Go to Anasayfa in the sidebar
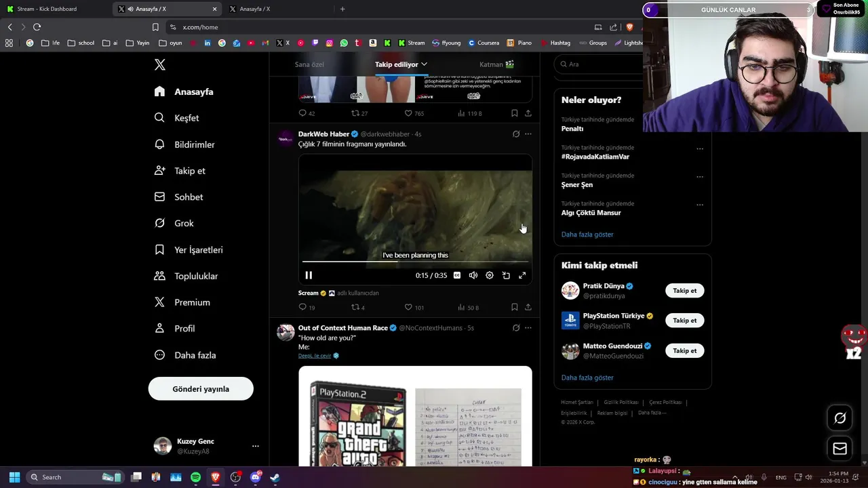Screen dimensions: 868x488 coord(184,91)
